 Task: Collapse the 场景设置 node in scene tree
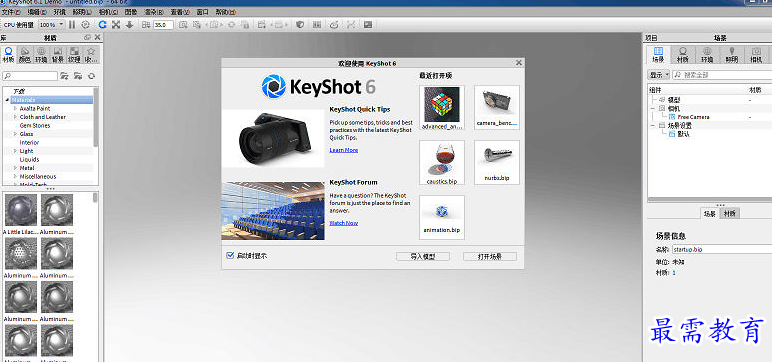click(653, 126)
